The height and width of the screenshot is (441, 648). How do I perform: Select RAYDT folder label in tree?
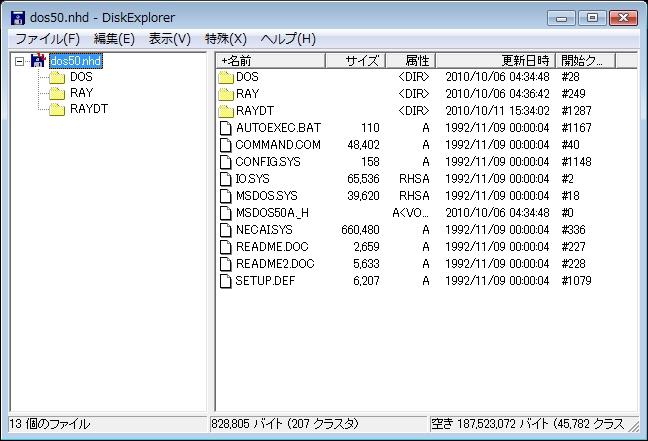click(x=89, y=109)
